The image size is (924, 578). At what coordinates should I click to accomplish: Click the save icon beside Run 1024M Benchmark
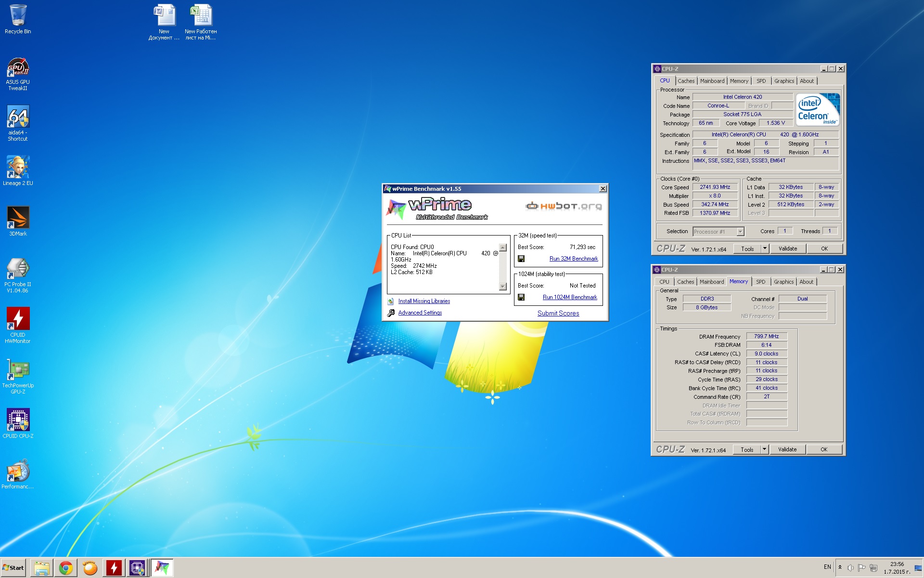521,297
